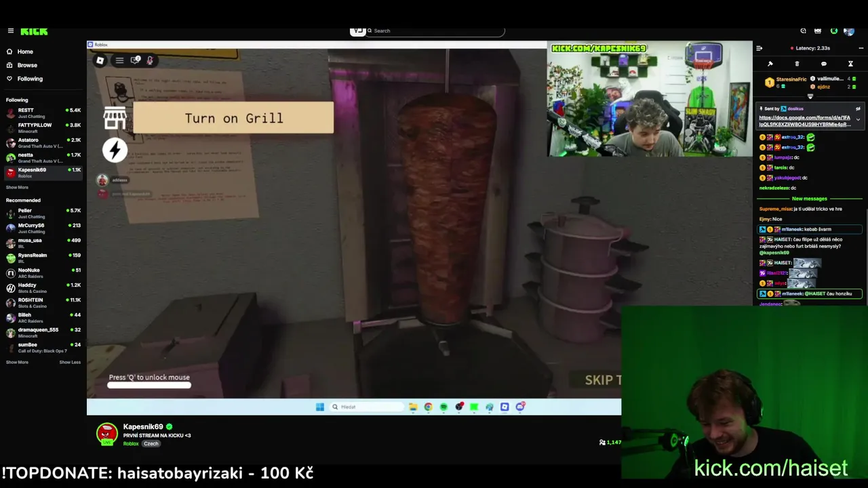Click the Kick search field
The width and height of the screenshot is (868, 488).
pyautogui.click(x=434, y=30)
